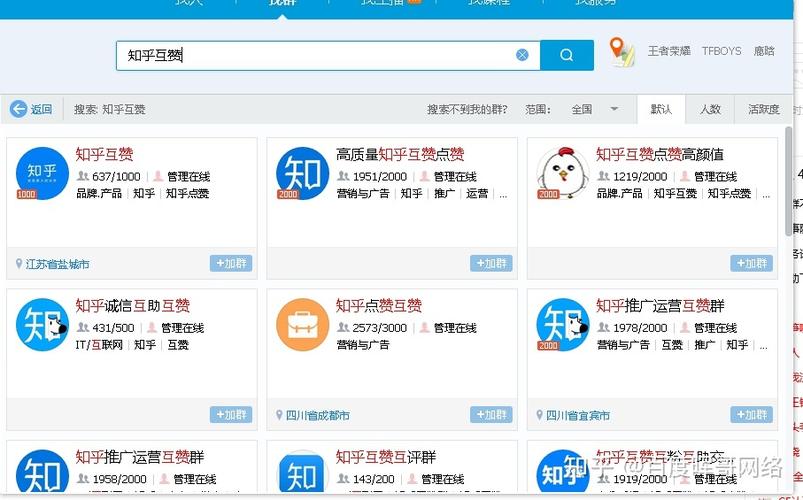Open group title 知乎互赞
803x500 pixels.
(x=104, y=154)
